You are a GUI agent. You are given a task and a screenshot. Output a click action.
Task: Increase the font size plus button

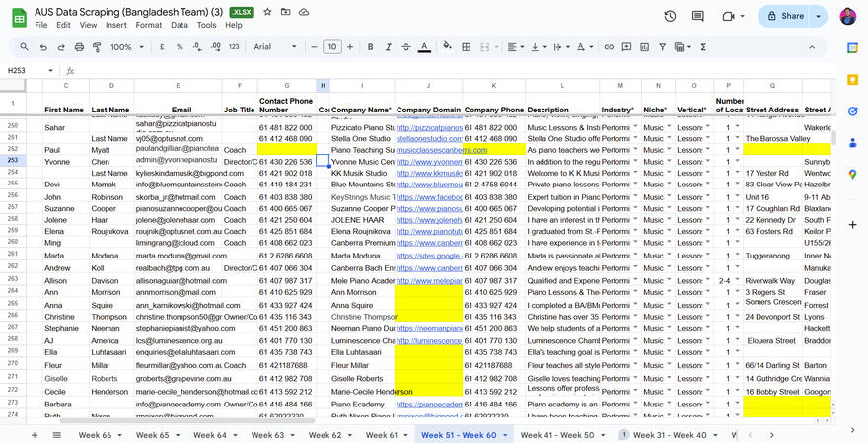[350, 47]
